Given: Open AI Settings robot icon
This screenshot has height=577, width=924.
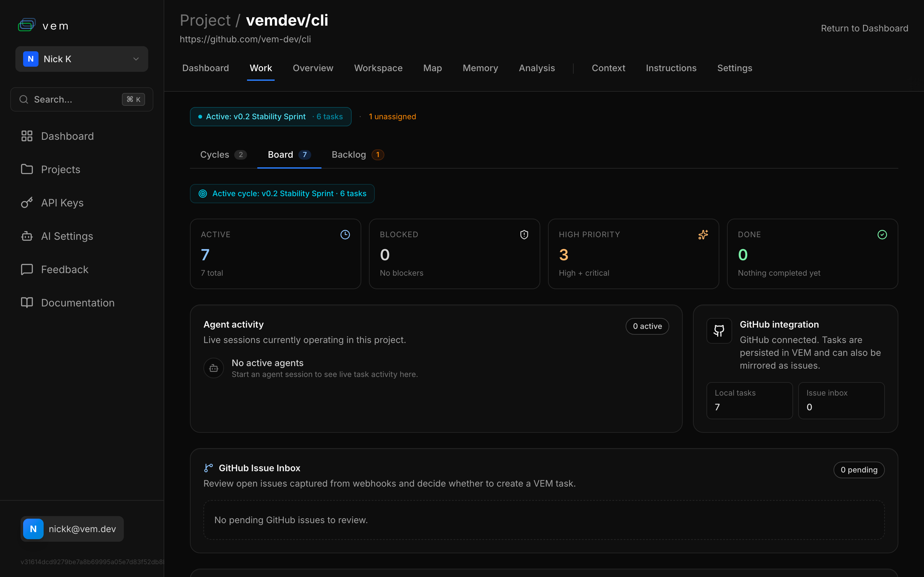Looking at the screenshot, I should pos(27,236).
